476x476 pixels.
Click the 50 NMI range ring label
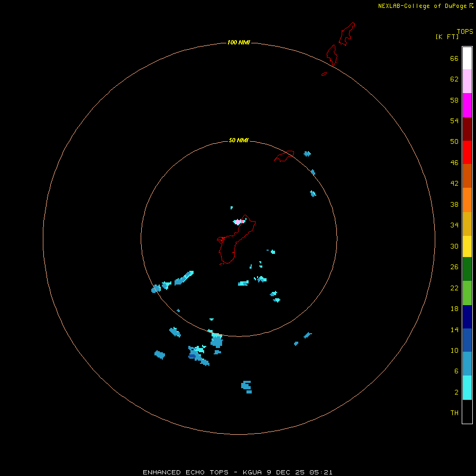point(239,140)
